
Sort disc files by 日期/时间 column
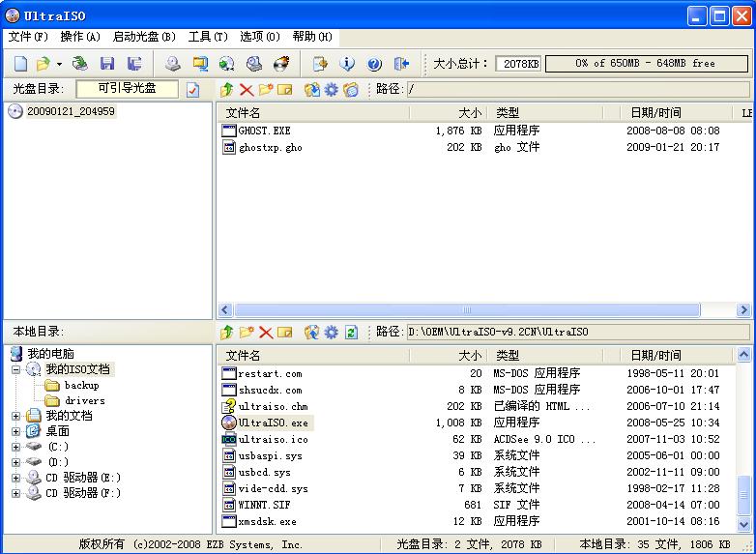(x=675, y=113)
